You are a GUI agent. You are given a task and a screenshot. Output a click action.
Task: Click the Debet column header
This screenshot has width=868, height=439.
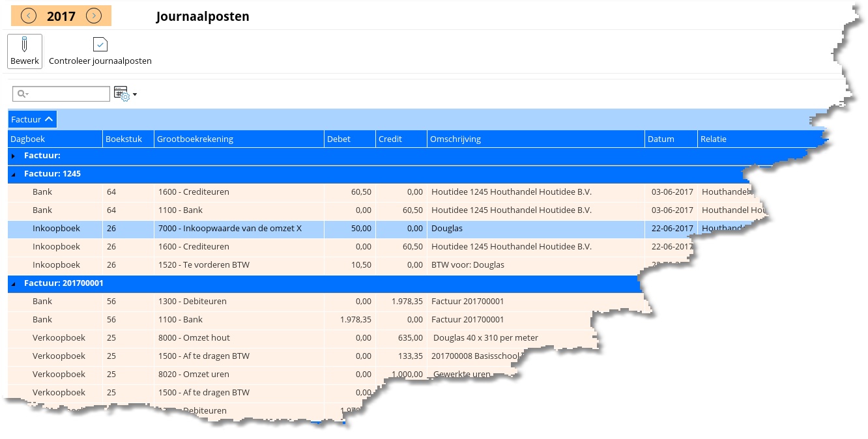(349, 139)
